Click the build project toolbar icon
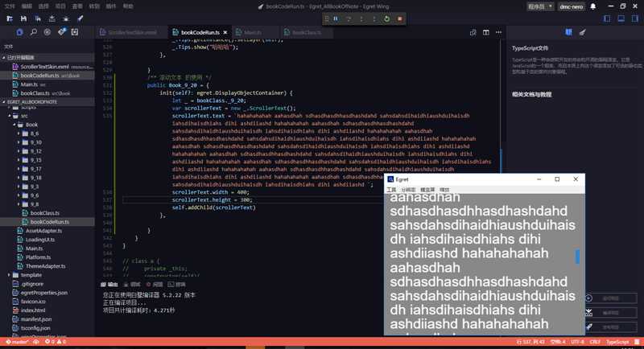 (52, 18)
